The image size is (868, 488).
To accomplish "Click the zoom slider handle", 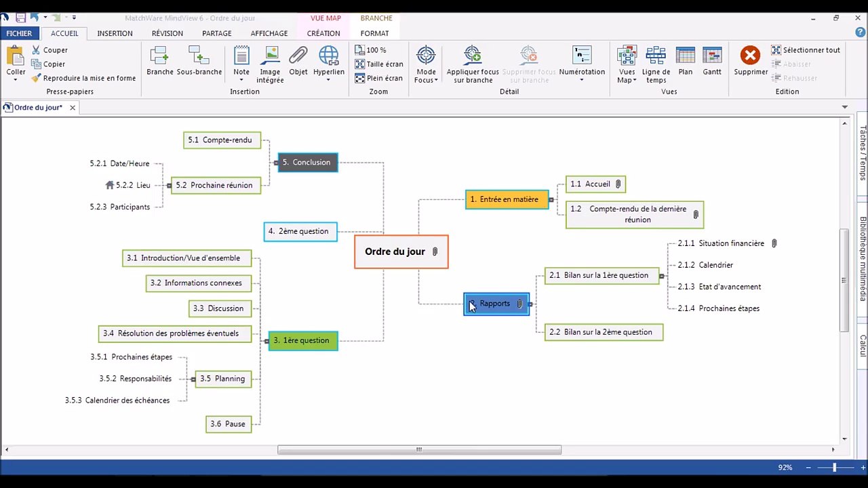I will (834, 468).
